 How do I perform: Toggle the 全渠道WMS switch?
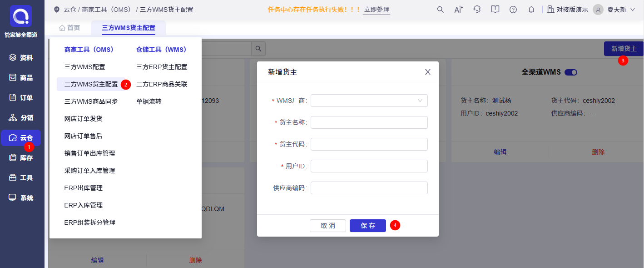pos(571,72)
